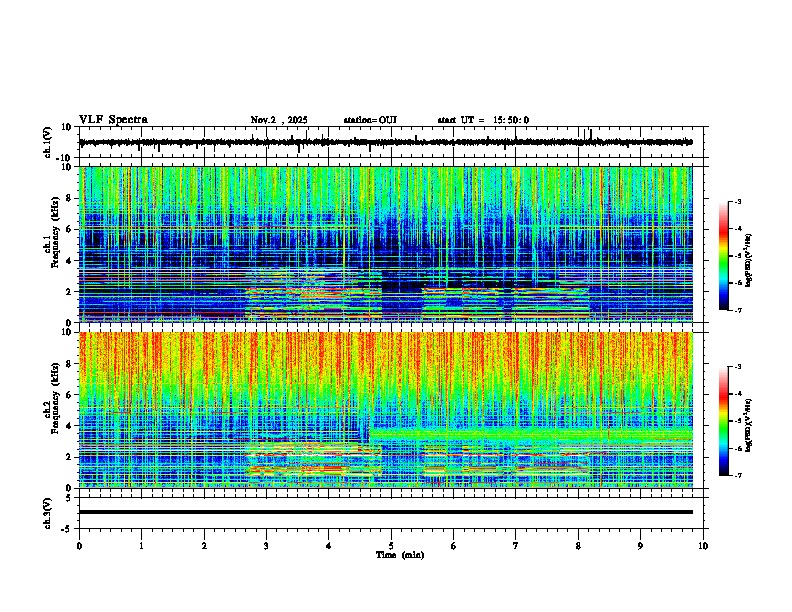Click time axis tick label '7'

point(516,546)
